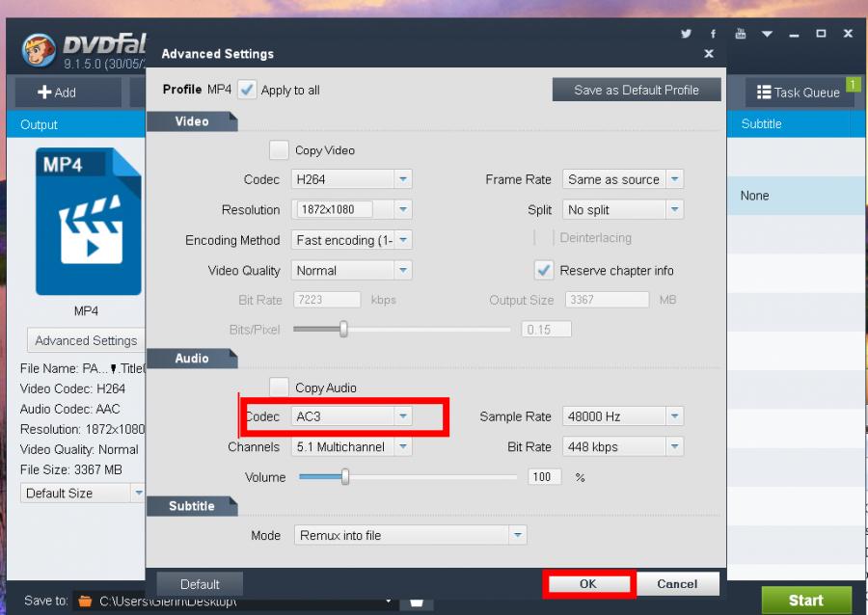
Task: Expand the audio Codec AC3 dropdown
Action: click(x=403, y=416)
